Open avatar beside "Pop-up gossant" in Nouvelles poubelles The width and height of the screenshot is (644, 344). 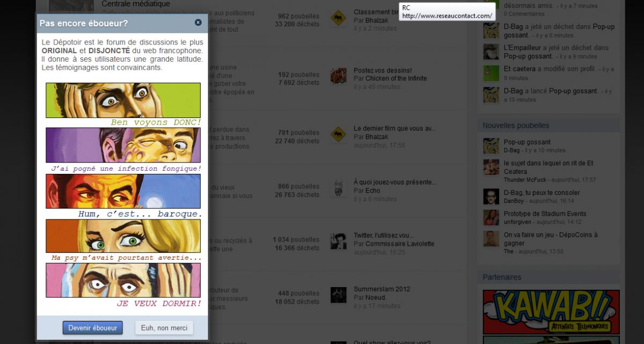pyautogui.click(x=491, y=146)
